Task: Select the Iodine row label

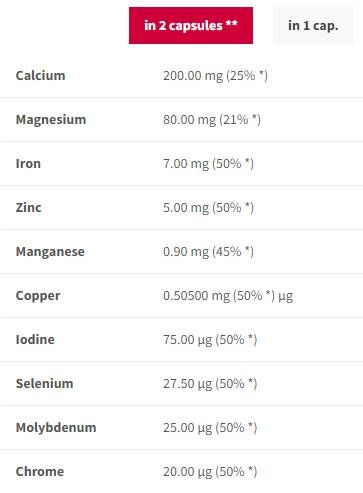Action: coord(35,340)
